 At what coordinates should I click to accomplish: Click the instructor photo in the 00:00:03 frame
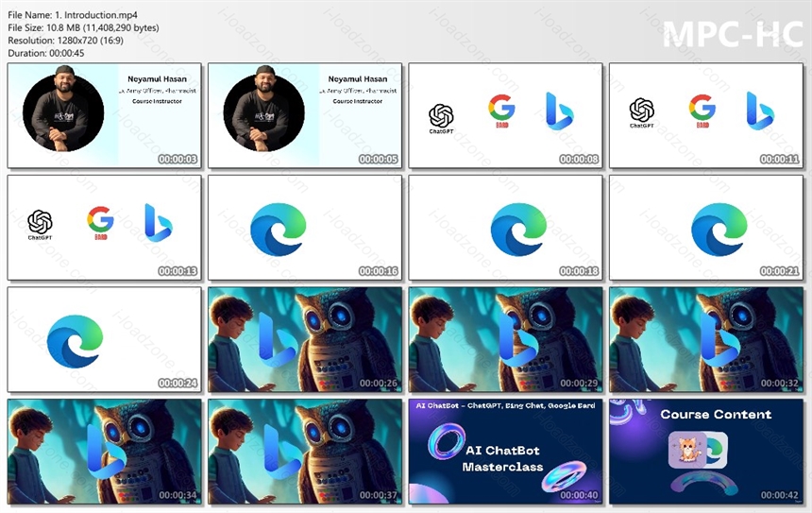point(63,111)
